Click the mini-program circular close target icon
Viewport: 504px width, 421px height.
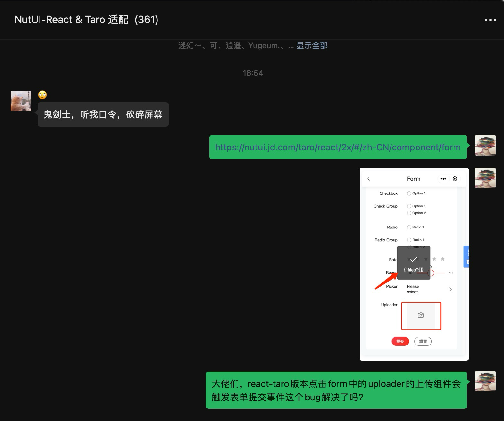coord(455,179)
